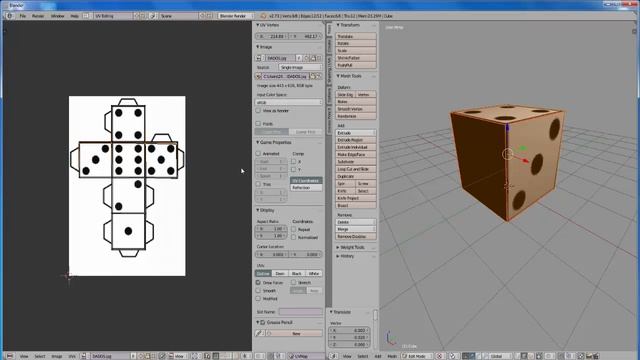The image size is (640, 360).
Task: Collapse the Mesh Tools panel
Action: pyautogui.click(x=338, y=76)
